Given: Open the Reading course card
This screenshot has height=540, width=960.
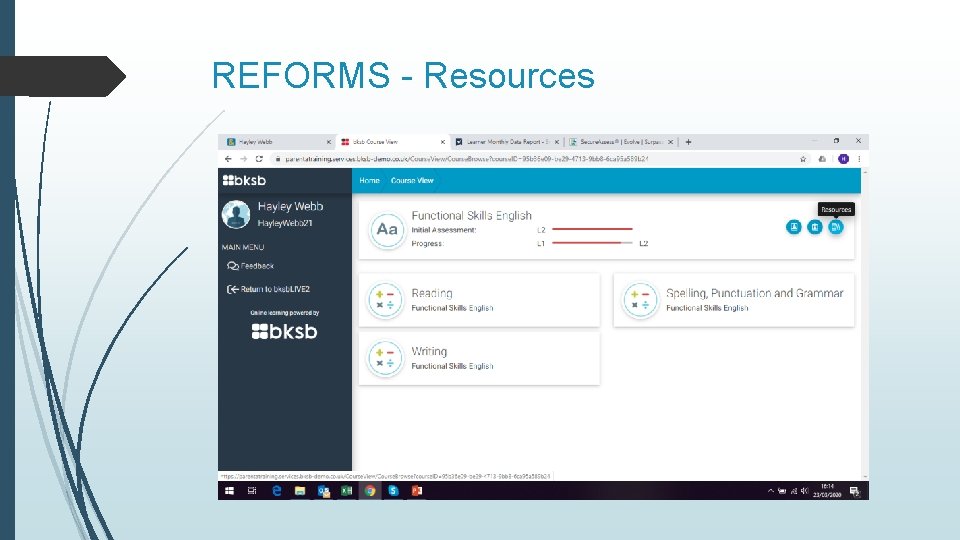Looking at the screenshot, I should click(x=479, y=300).
